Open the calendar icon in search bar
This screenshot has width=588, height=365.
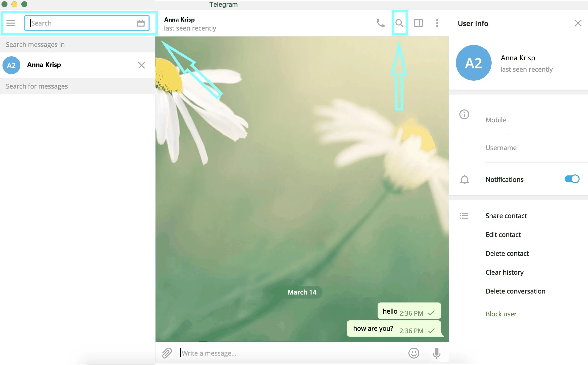(141, 23)
